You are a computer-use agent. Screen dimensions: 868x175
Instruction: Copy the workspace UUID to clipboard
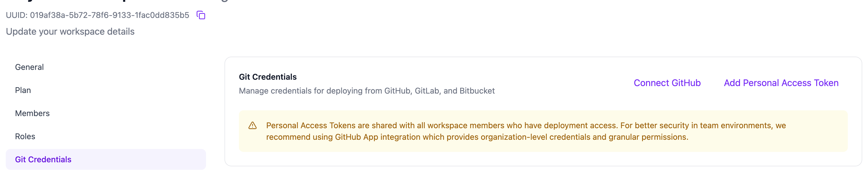click(x=201, y=15)
